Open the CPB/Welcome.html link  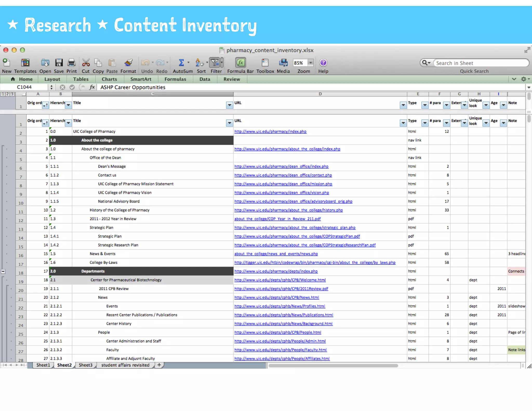coord(280,280)
